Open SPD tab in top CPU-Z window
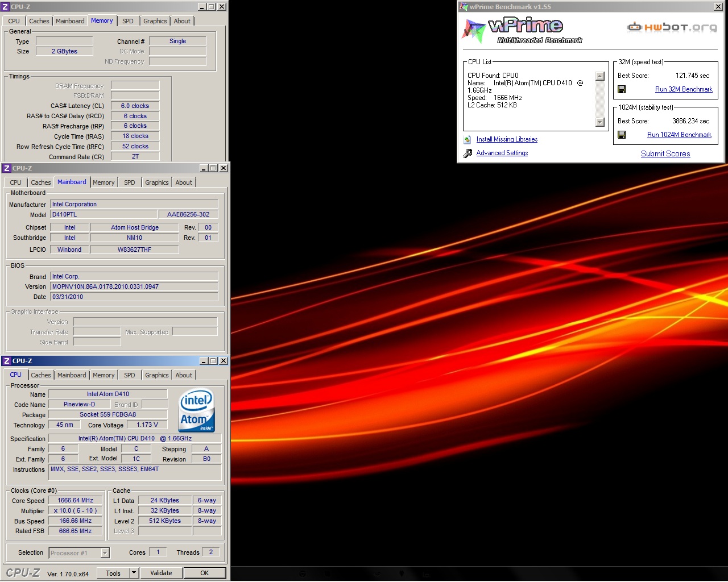Image resolution: width=728 pixels, height=582 pixels. point(128,21)
